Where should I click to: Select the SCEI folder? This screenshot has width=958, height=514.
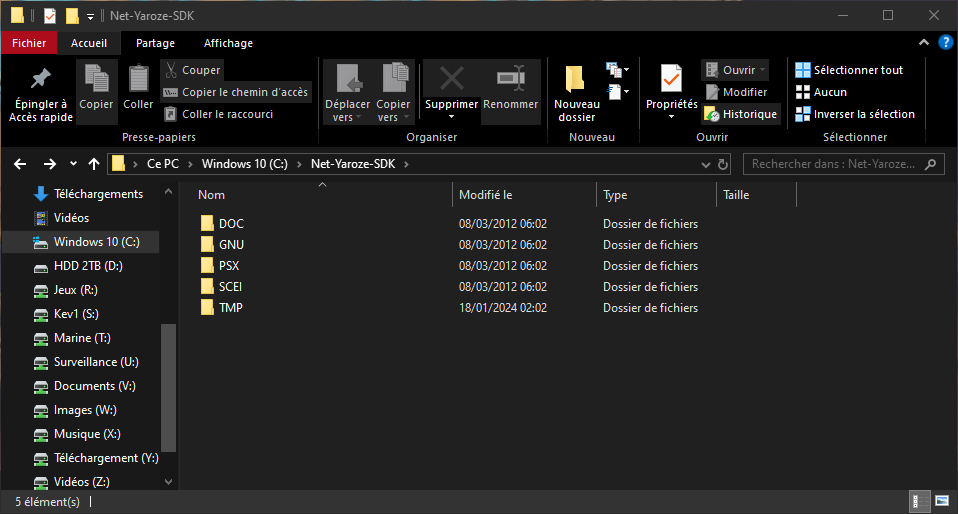[222, 287]
